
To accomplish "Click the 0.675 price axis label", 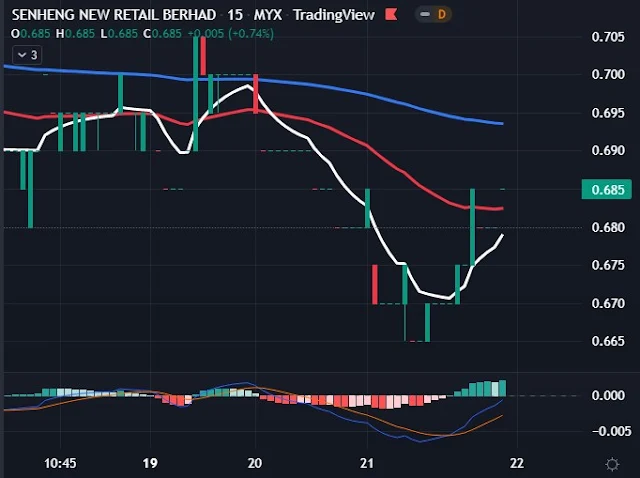I will [x=608, y=265].
